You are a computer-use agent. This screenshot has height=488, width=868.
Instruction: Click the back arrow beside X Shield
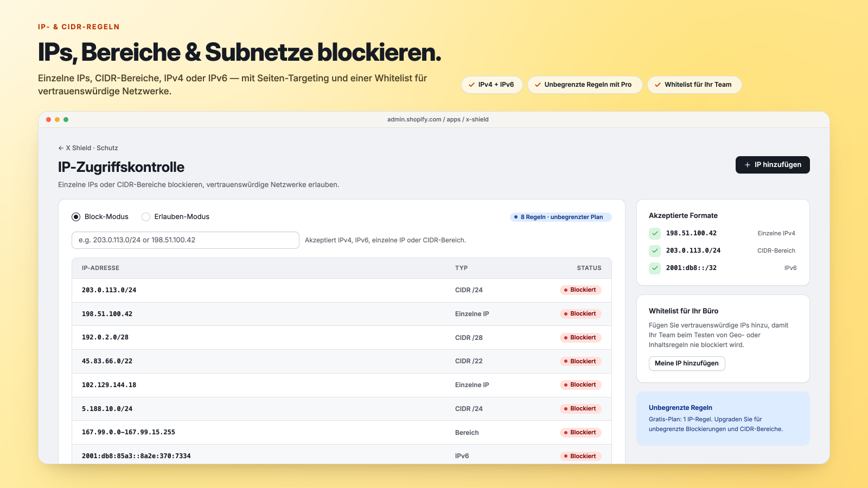tap(61, 148)
